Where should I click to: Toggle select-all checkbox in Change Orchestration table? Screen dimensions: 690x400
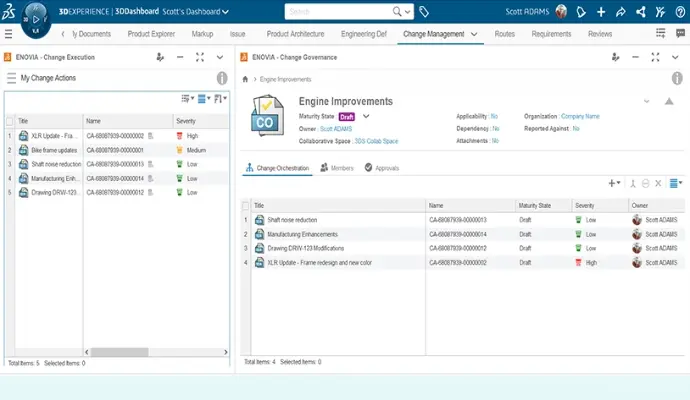246,206
